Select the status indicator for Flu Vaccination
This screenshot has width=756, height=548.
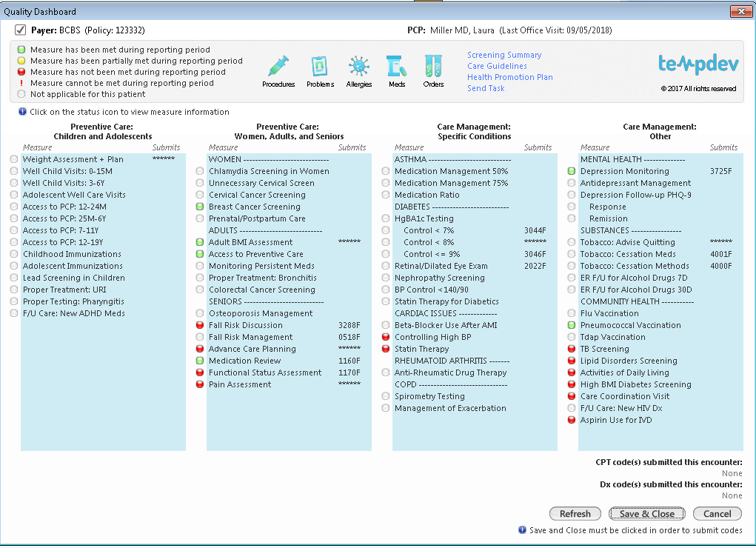coord(570,313)
